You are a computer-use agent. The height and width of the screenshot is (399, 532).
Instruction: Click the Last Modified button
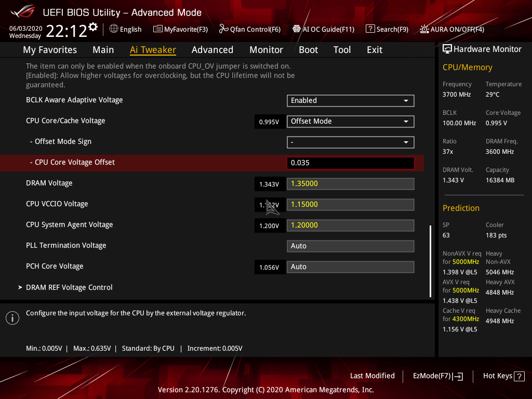(x=373, y=376)
